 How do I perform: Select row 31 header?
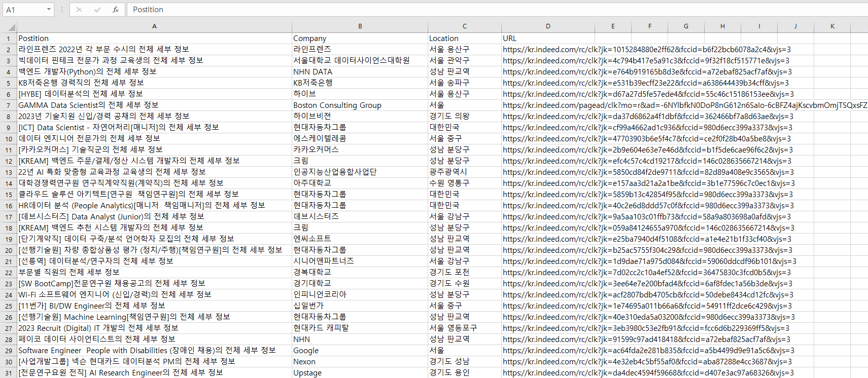click(x=9, y=373)
